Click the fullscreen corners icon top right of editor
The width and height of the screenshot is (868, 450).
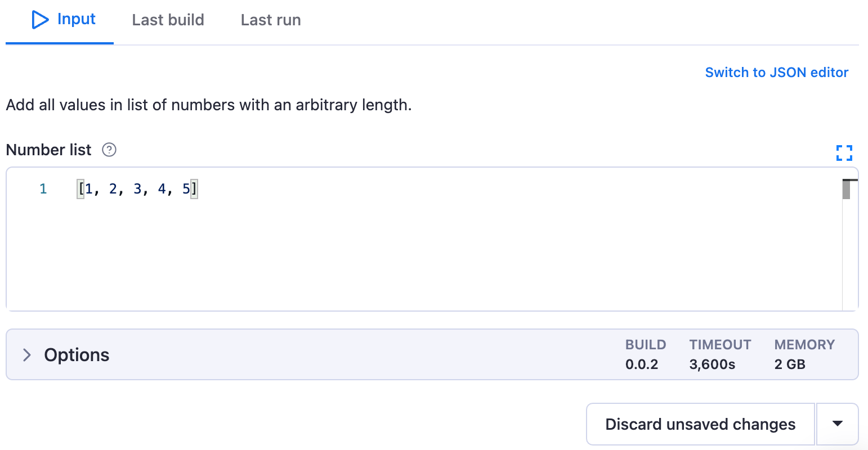pos(844,152)
